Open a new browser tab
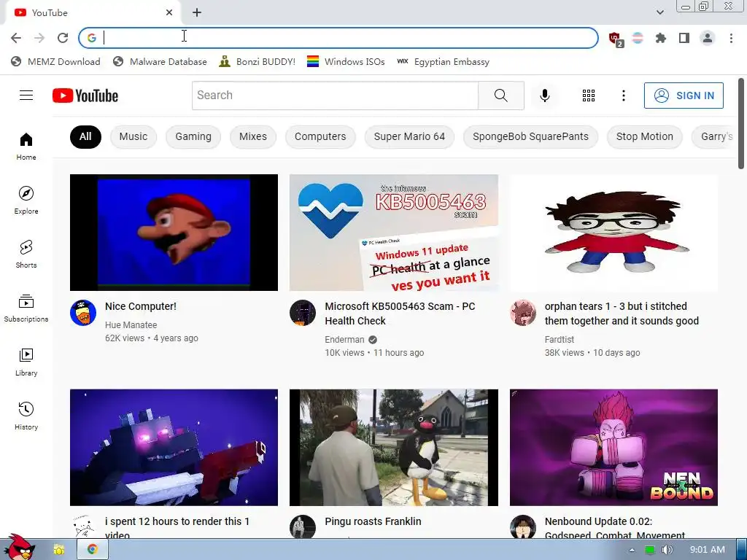This screenshot has width=747, height=560. [x=197, y=13]
